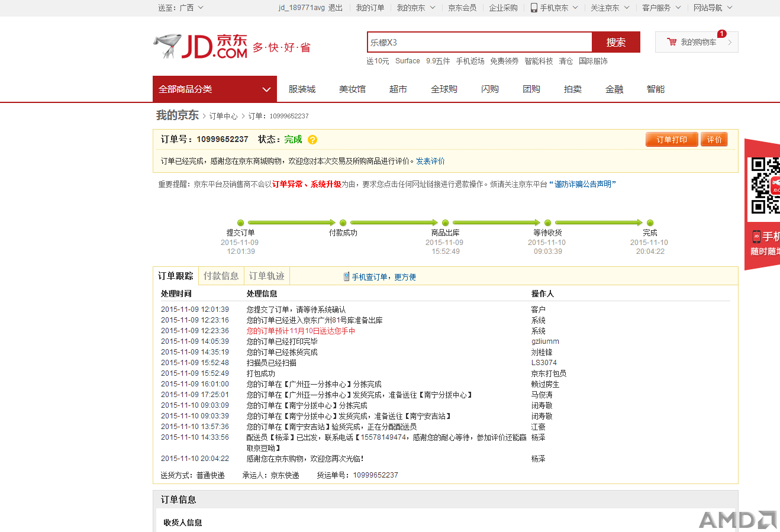Open the 超市 navigation item
Image resolution: width=780 pixels, height=532 pixels.
(398, 89)
